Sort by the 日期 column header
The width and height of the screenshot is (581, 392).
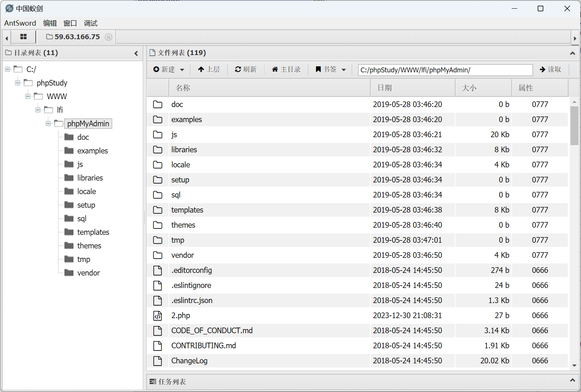click(x=413, y=88)
